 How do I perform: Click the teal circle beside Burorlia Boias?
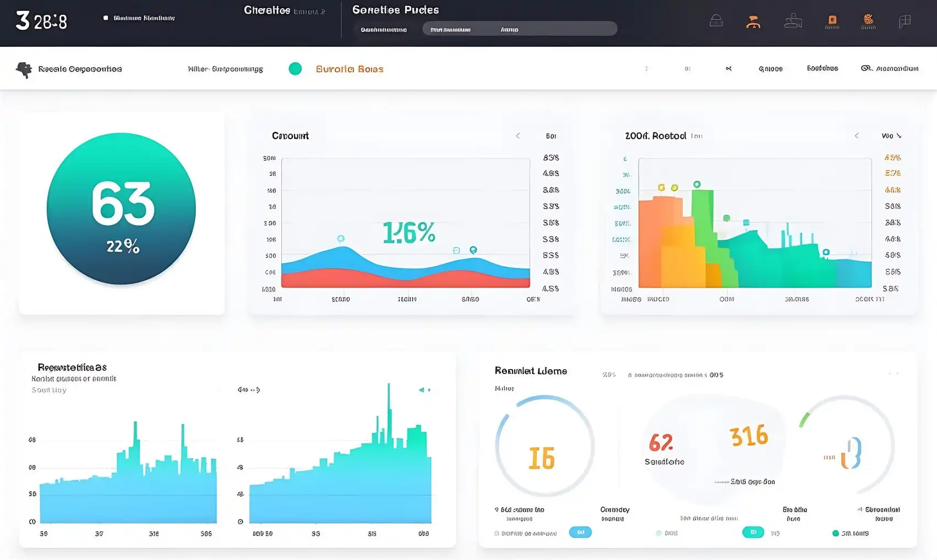pyautogui.click(x=295, y=69)
